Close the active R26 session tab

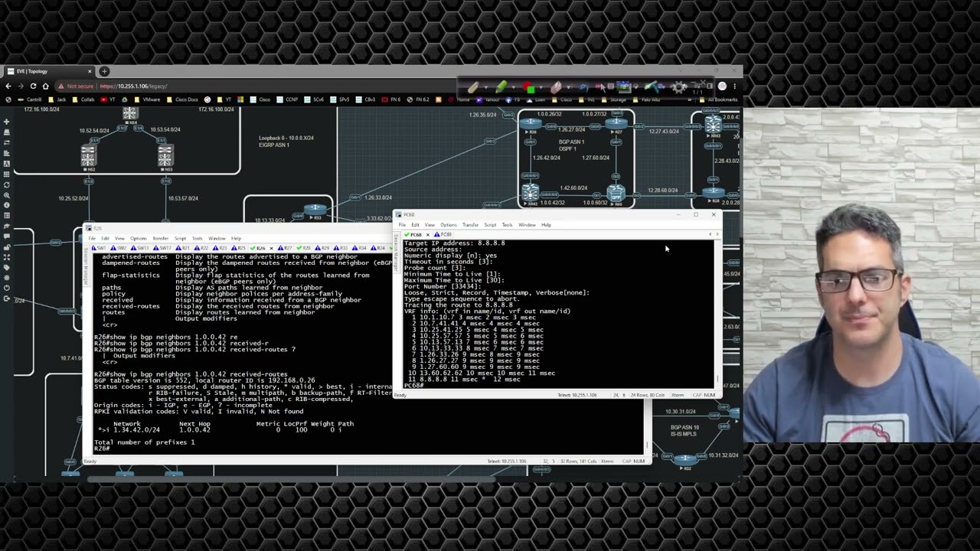tap(271, 248)
